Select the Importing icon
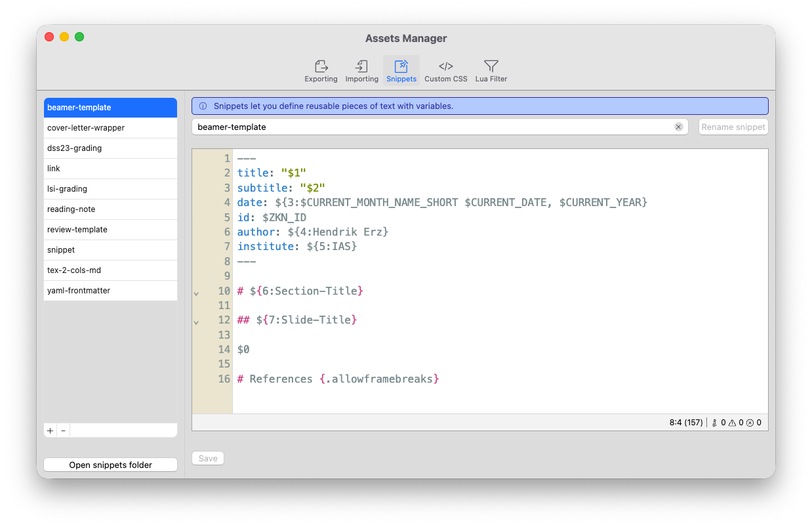The width and height of the screenshot is (812, 527). (361, 70)
